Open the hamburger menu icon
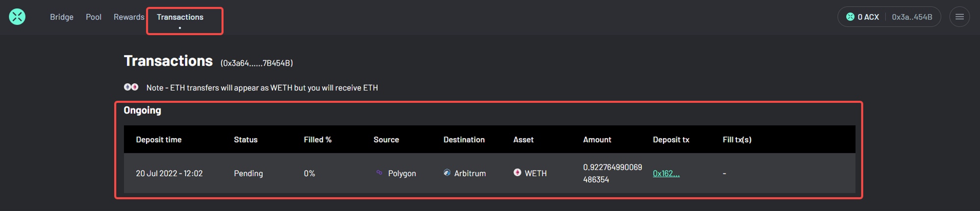980x211 pixels. tap(959, 17)
